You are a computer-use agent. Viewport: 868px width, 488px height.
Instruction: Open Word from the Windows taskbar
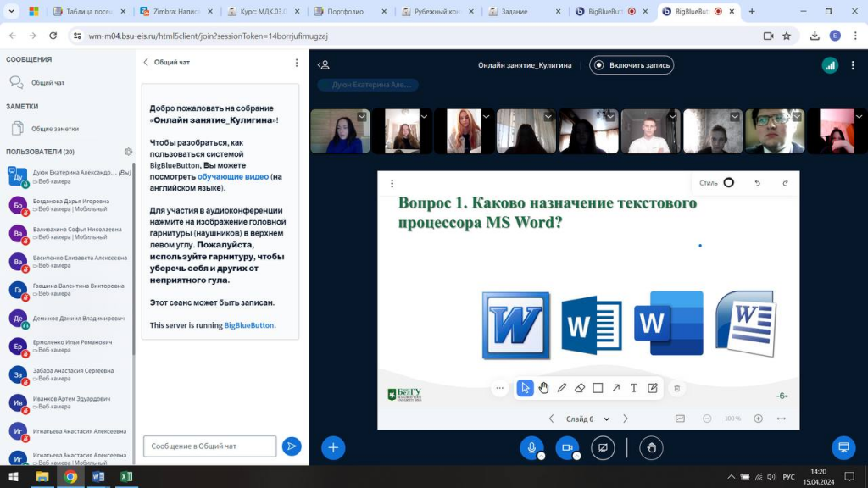point(98,477)
